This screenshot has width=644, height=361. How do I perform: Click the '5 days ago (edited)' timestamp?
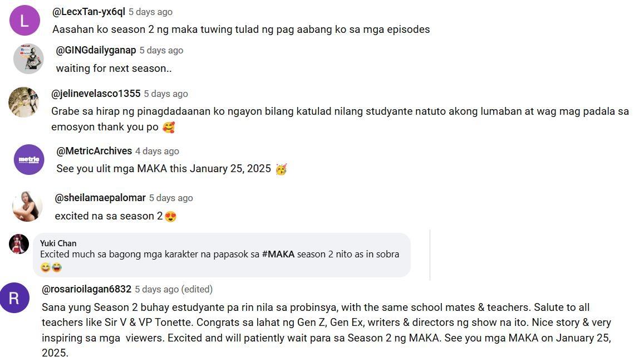174,289
